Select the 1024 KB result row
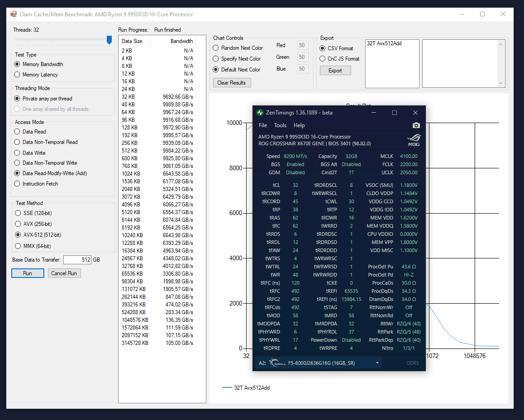The image size is (524, 420). pos(157,173)
